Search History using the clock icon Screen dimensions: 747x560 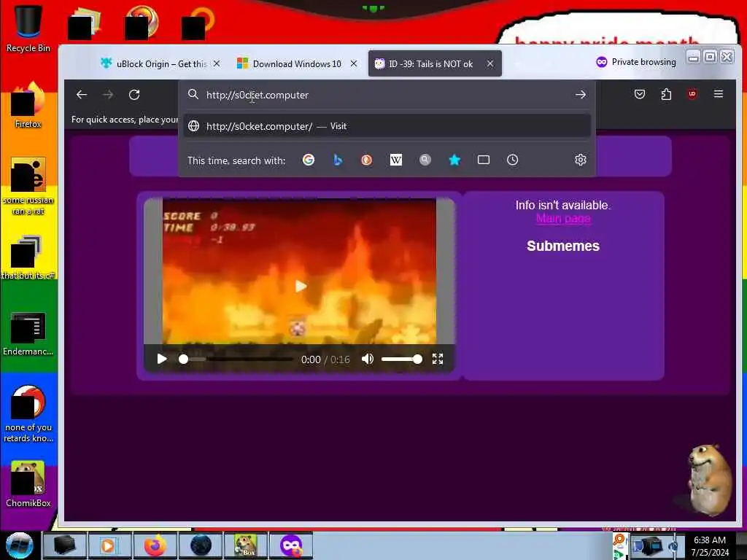(x=513, y=160)
